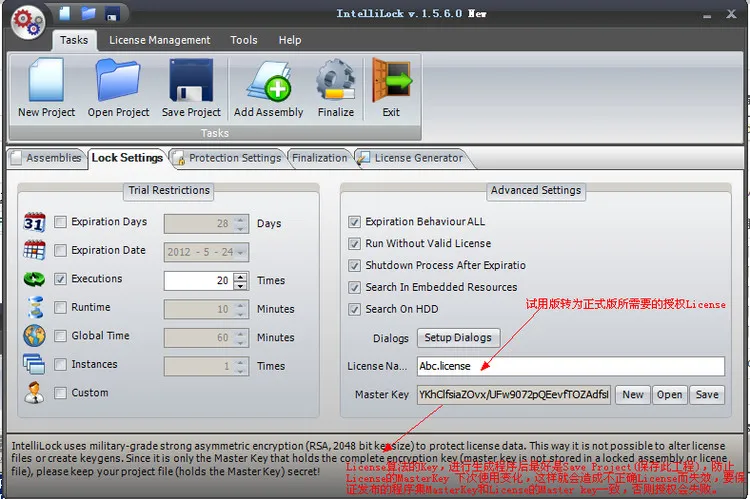
Task: Run Finalize from the ribbon
Action: [x=336, y=88]
